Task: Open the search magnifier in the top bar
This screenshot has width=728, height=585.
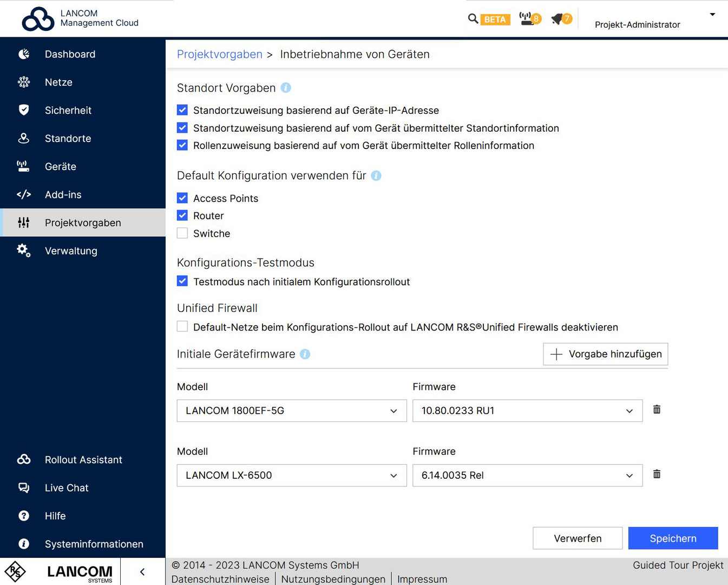Action: [x=472, y=18]
